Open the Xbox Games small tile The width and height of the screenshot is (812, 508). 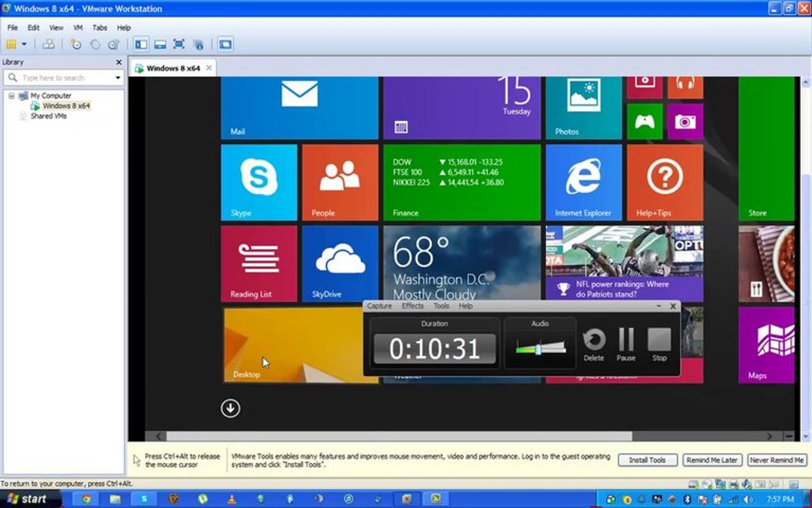(645, 121)
